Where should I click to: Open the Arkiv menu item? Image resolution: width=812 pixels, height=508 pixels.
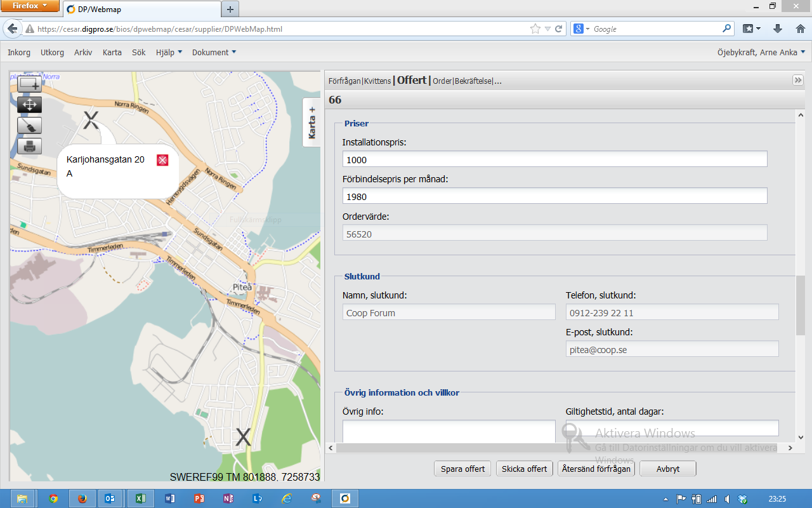pos(83,53)
